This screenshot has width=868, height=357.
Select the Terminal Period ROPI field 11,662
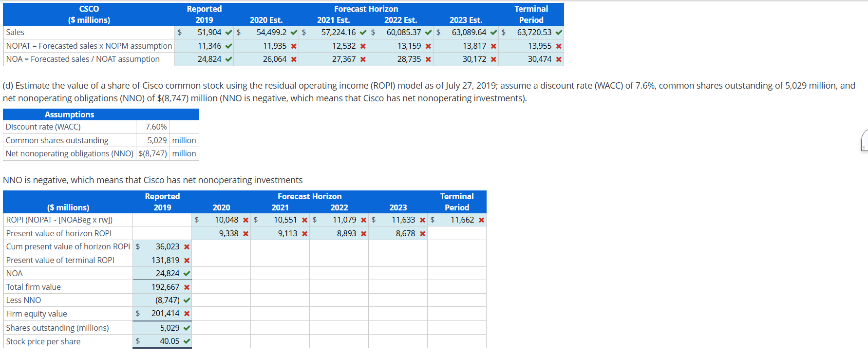456,220
